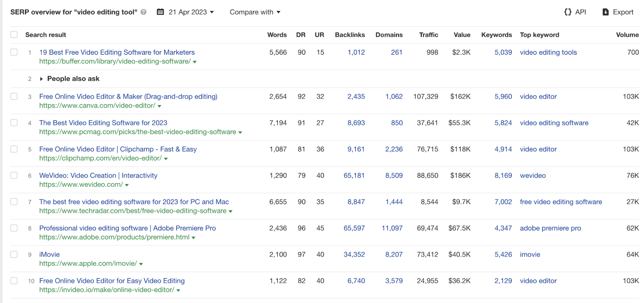This screenshot has height=303, width=644.
Task: Open the Compare with dropdown
Action: [255, 12]
